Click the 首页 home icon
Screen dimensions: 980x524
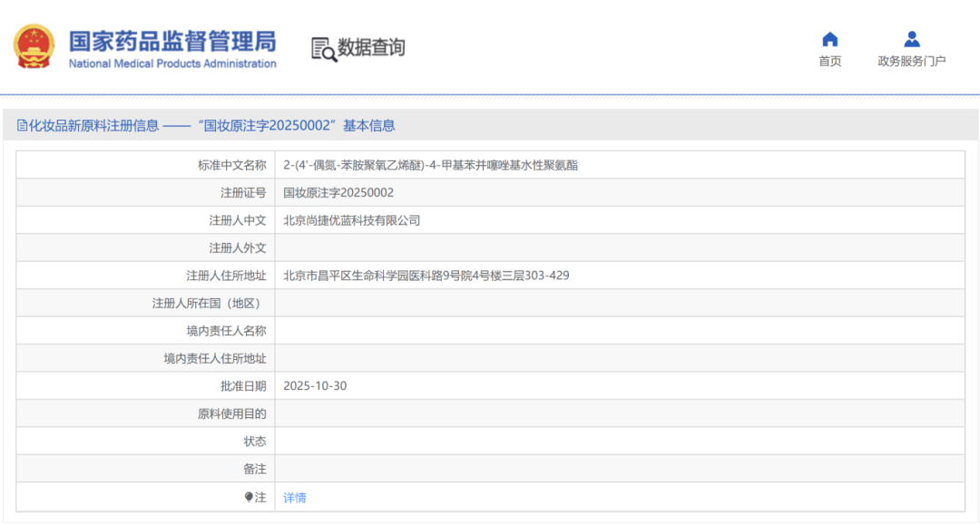(829, 40)
